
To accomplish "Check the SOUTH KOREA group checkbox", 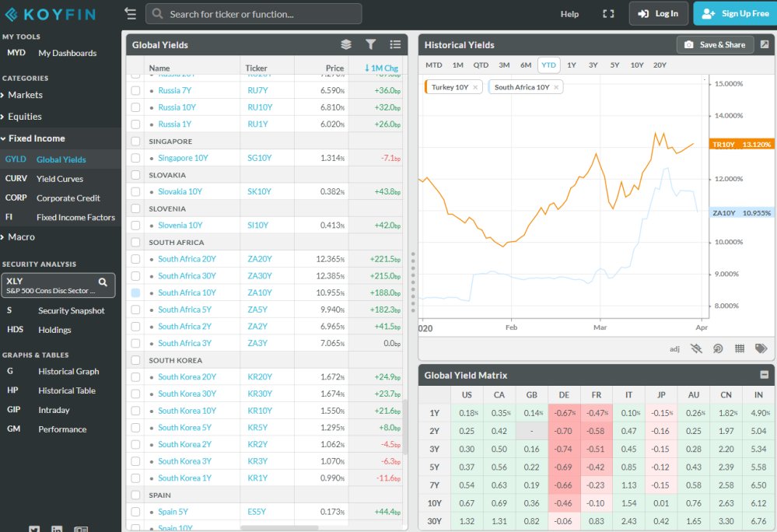I will click(135, 360).
